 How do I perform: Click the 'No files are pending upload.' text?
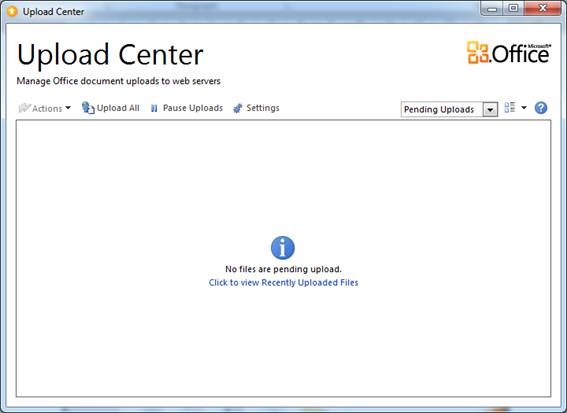click(283, 269)
